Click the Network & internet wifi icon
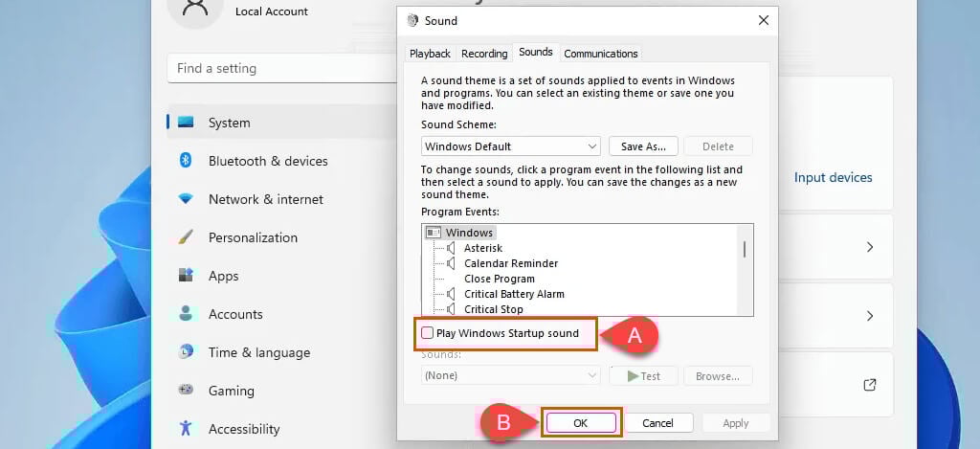This screenshot has height=449, width=980. coord(186,199)
